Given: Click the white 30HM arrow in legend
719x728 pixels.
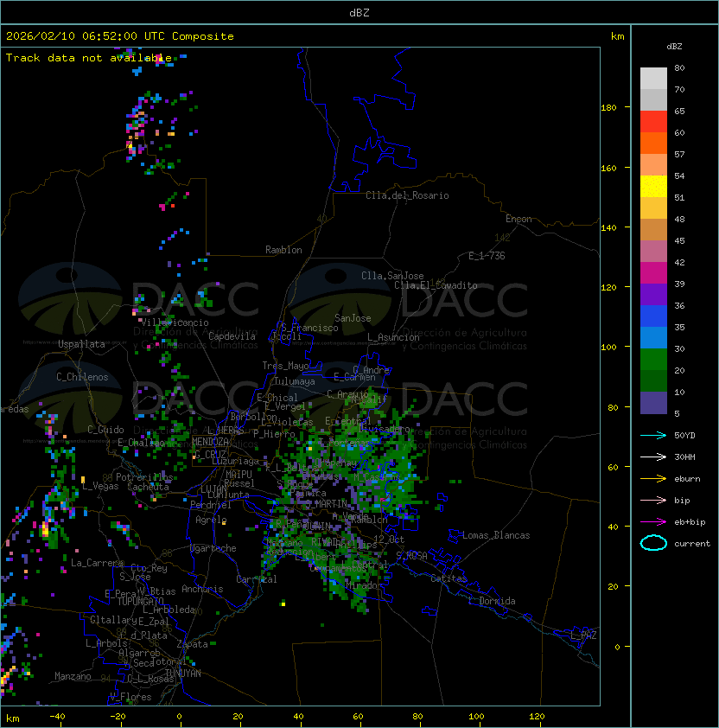Looking at the screenshot, I should 653,457.
